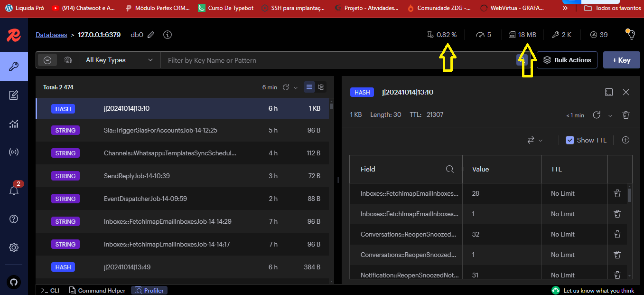This screenshot has width=644, height=295.
Task: Expand key list auto-refresh options chevron
Action: point(296,87)
